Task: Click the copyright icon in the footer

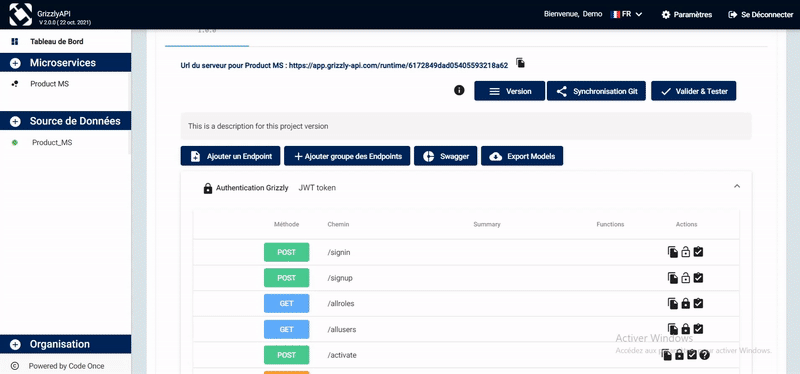Action: coord(15,366)
